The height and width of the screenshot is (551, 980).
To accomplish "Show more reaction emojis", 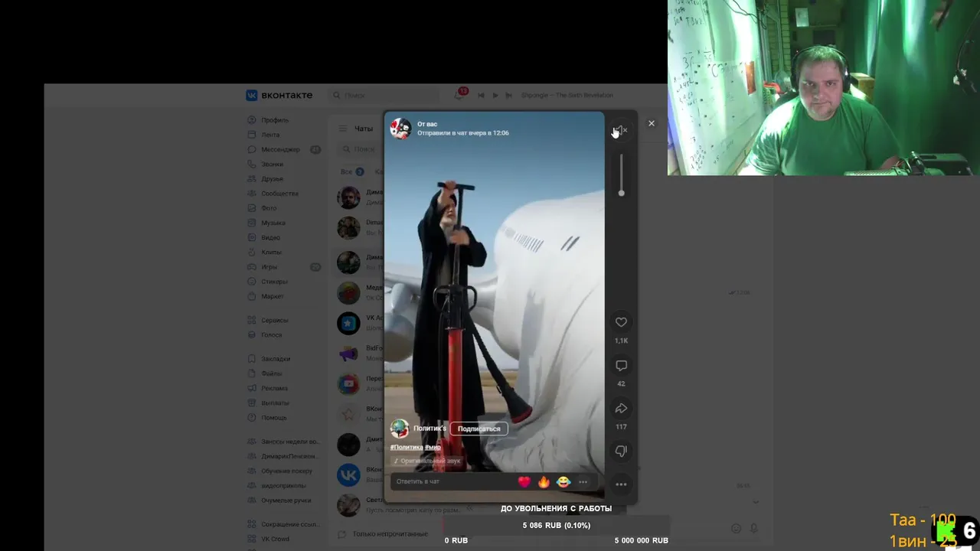I will 583,481.
